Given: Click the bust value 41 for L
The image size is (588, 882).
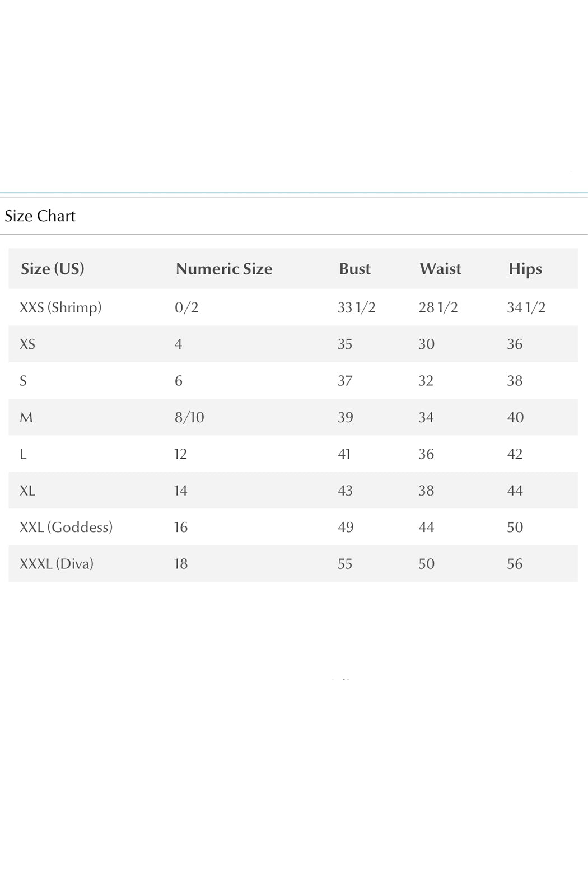Looking at the screenshot, I should tap(344, 454).
